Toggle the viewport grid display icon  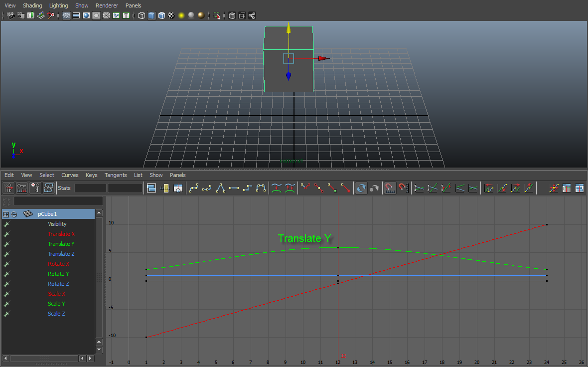(66, 15)
